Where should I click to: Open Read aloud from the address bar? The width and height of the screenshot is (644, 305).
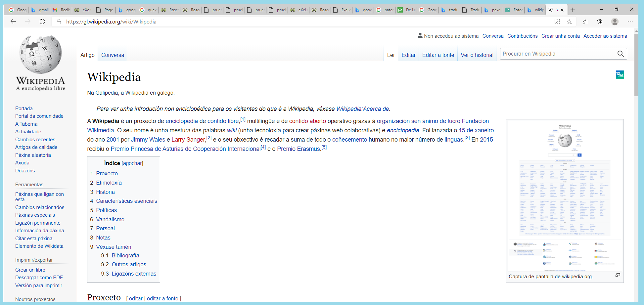point(557,22)
